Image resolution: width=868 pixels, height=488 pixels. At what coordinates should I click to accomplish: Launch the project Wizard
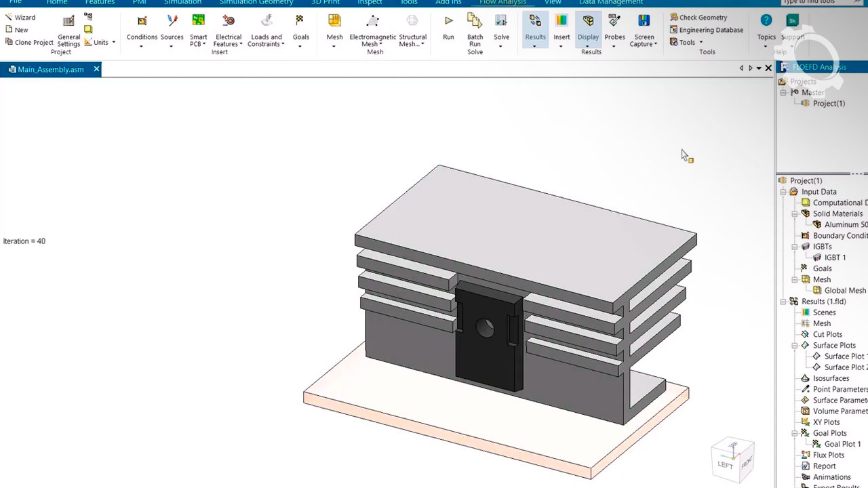tap(20, 18)
